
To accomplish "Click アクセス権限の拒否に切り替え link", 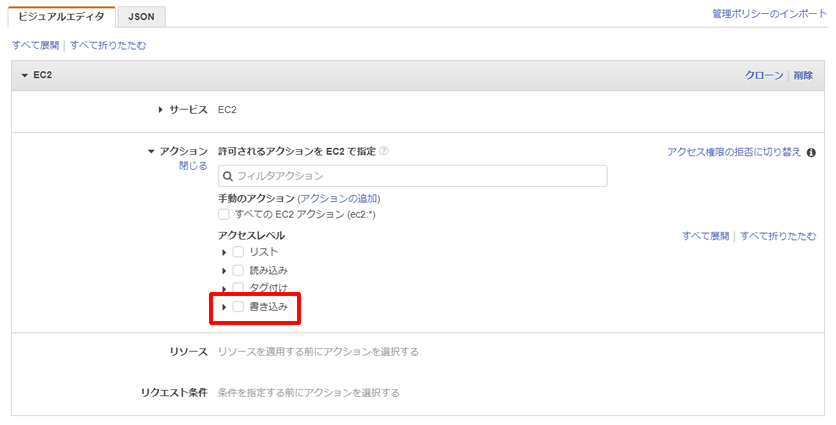I will pyautogui.click(x=734, y=152).
